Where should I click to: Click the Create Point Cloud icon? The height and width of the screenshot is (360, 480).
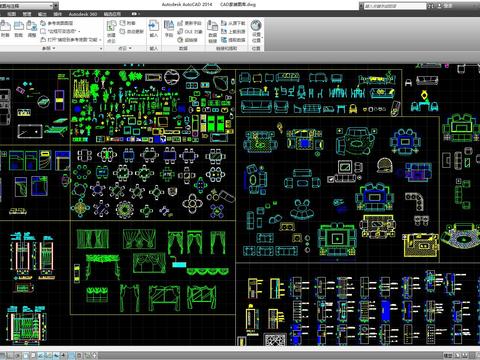(111, 31)
